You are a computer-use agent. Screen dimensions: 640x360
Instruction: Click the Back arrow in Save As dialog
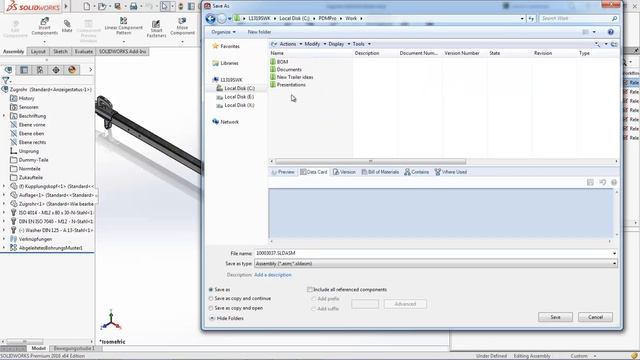pos(211,19)
